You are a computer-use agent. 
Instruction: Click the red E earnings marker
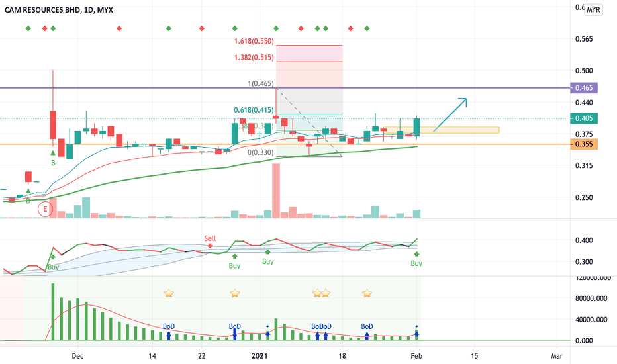coord(45,209)
